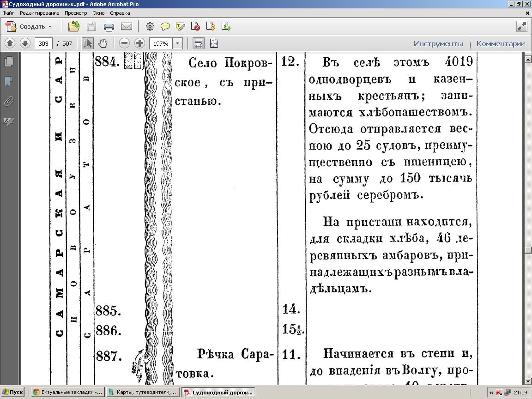This screenshot has width=532, height=399.
Task: Show bookmarks panel in sidebar
Action: click(9, 81)
